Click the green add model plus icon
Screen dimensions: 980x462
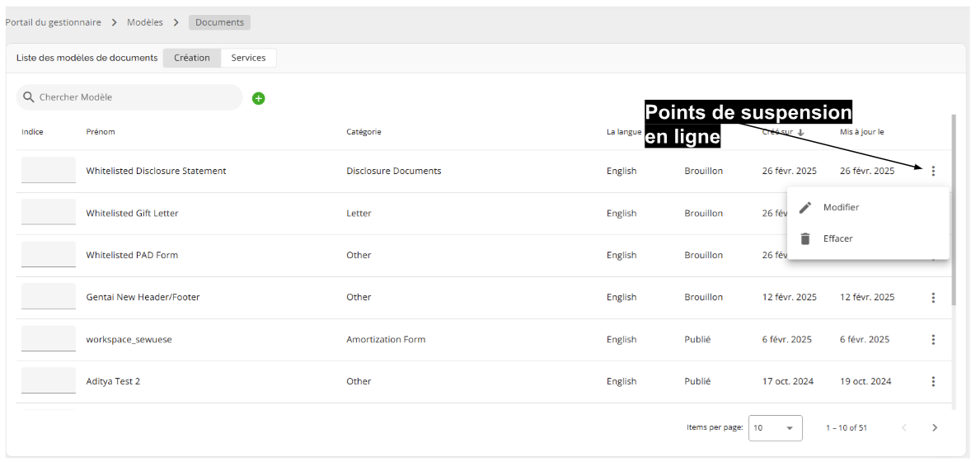[258, 98]
